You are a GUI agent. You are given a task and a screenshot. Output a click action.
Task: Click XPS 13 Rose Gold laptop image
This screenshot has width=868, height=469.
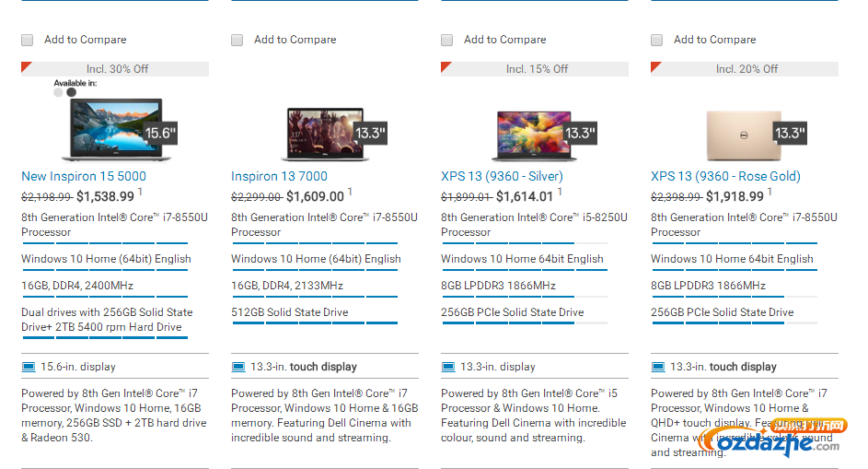(744, 135)
